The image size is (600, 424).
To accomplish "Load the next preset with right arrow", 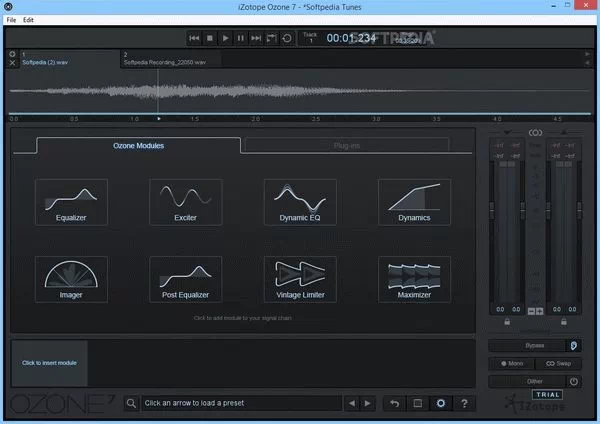I will [366, 404].
